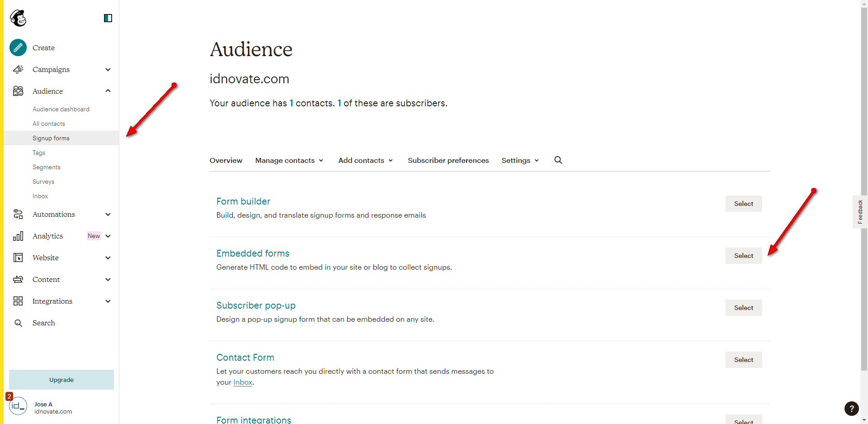Open the Manage contacts dropdown
The image size is (868, 424).
tap(289, 161)
